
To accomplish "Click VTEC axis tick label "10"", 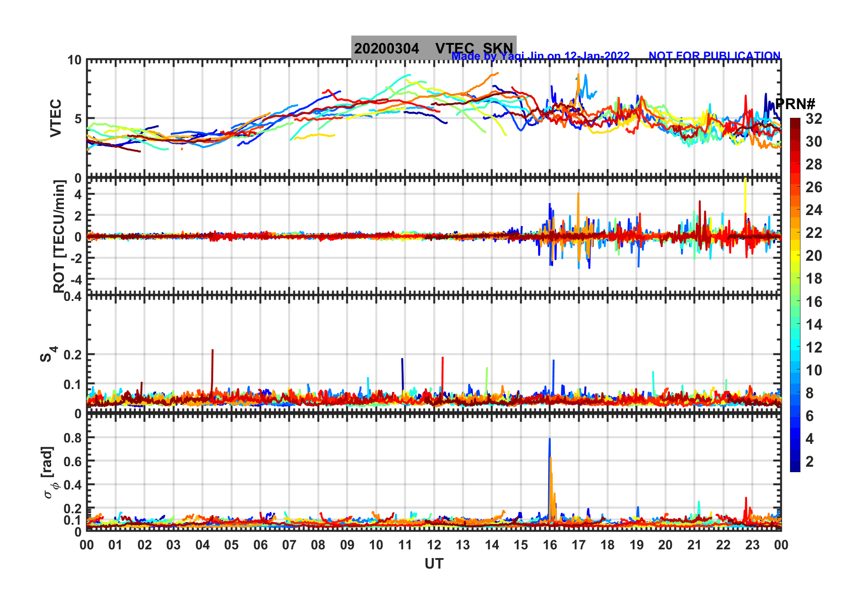I will click(74, 60).
